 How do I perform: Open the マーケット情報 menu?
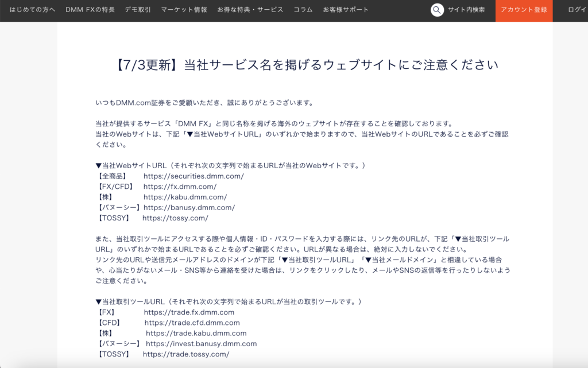tap(184, 10)
